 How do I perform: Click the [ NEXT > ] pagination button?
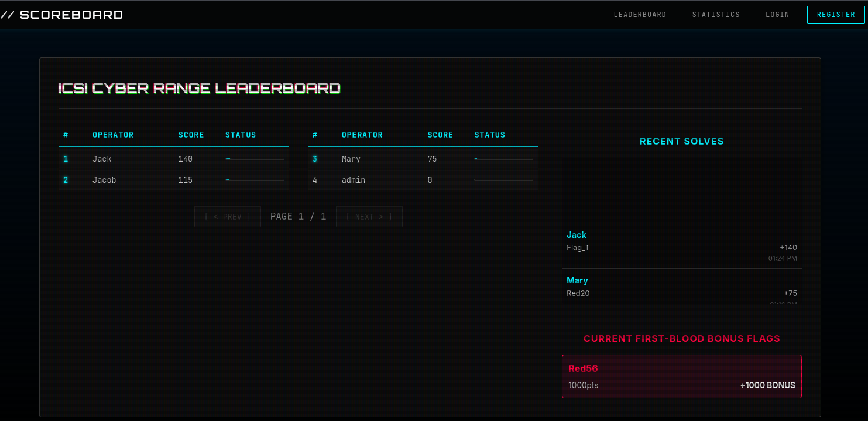pyautogui.click(x=369, y=216)
